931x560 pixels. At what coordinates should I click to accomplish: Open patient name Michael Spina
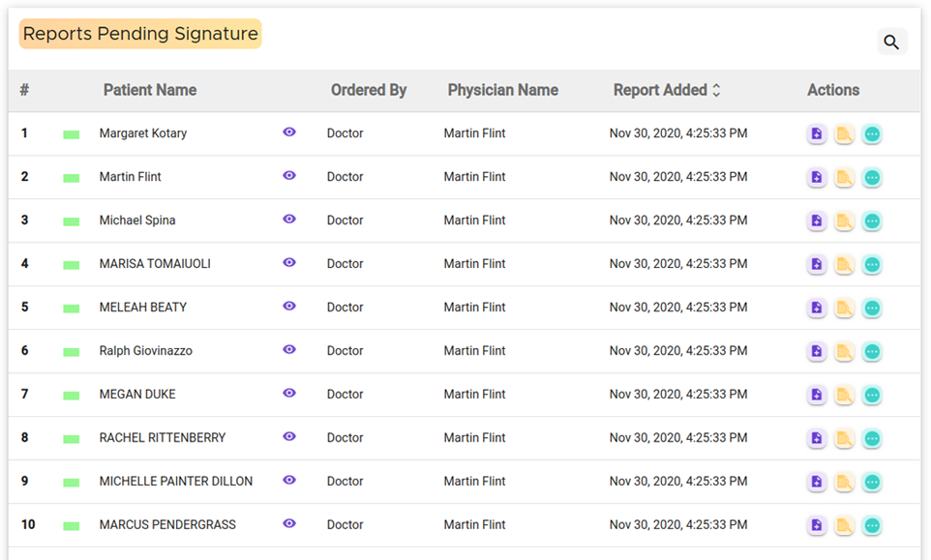tap(137, 221)
